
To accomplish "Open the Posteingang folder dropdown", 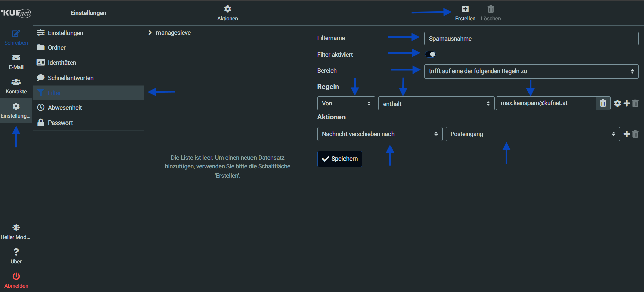I will click(532, 134).
